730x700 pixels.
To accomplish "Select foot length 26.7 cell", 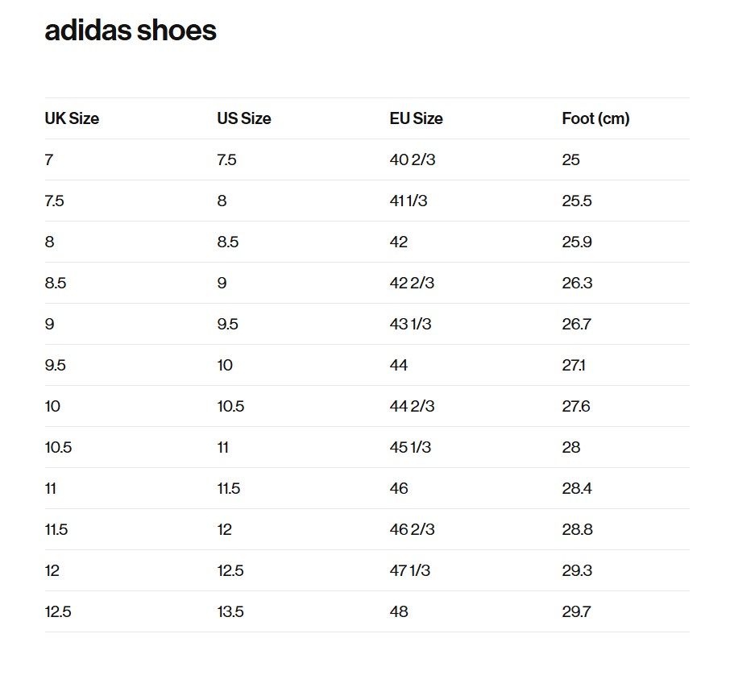I will coord(576,324).
